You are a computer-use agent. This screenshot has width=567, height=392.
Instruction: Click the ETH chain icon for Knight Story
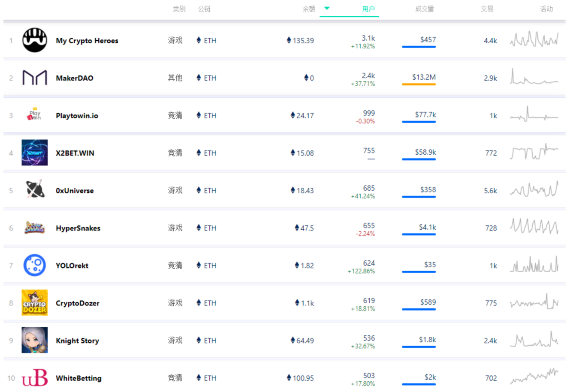[199, 340]
